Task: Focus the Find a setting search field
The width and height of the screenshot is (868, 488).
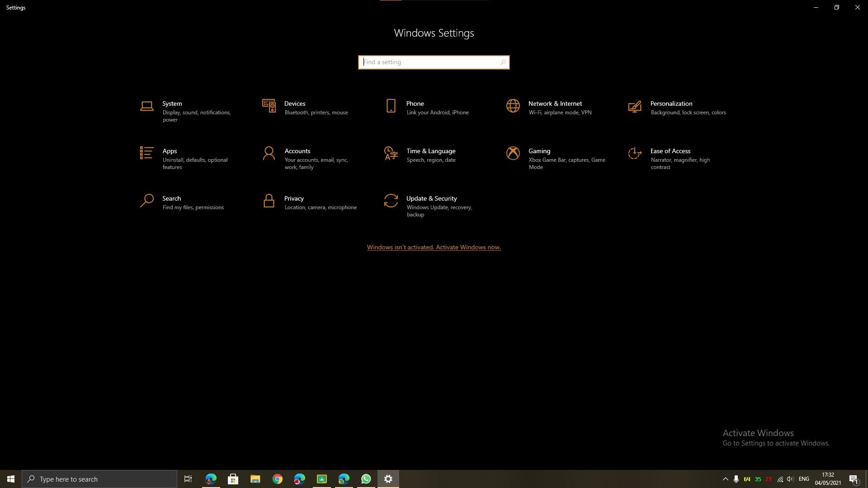Action: tap(434, 62)
